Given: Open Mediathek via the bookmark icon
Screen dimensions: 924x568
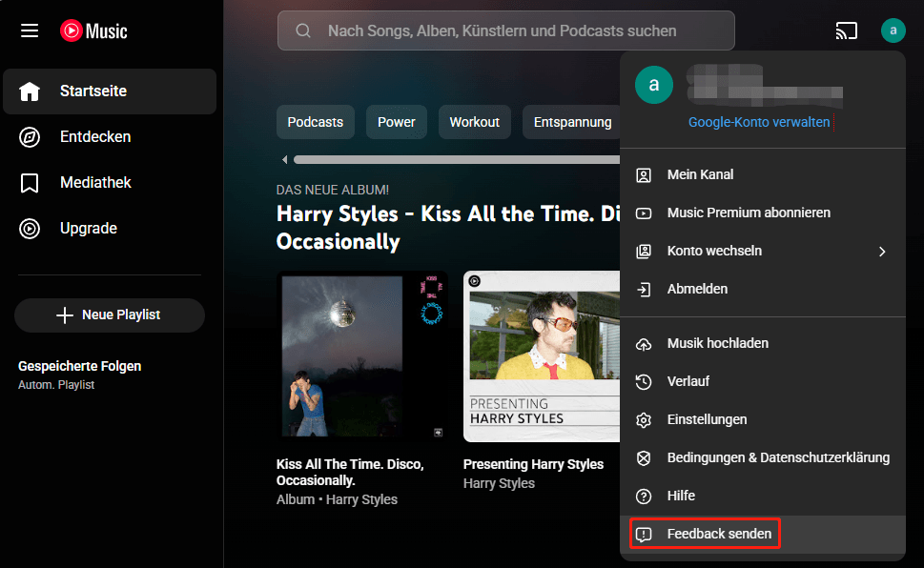Looking at the screenshot, I should [x=29, y=182].
